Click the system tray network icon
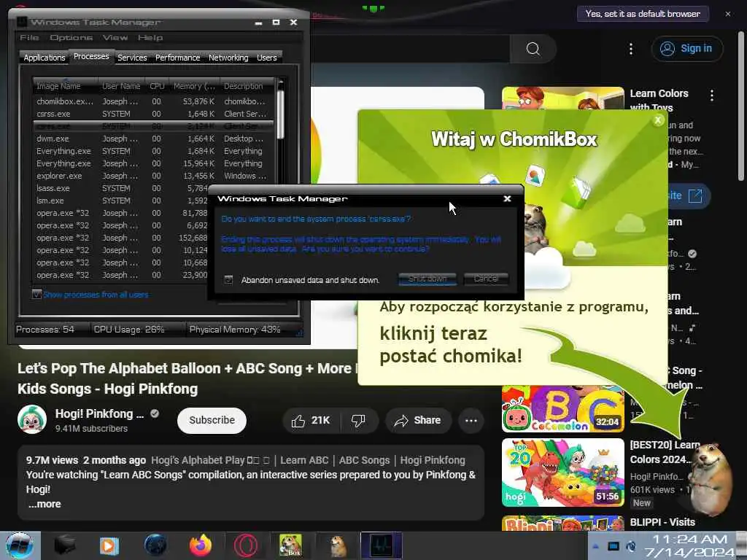 631,546
